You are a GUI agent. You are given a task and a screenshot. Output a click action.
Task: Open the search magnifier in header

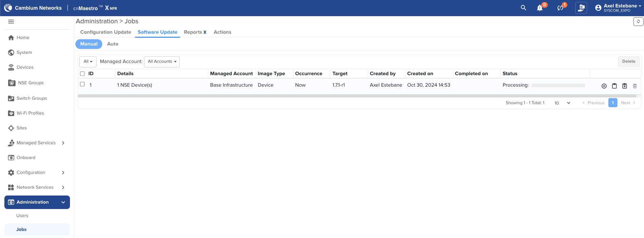523,8
